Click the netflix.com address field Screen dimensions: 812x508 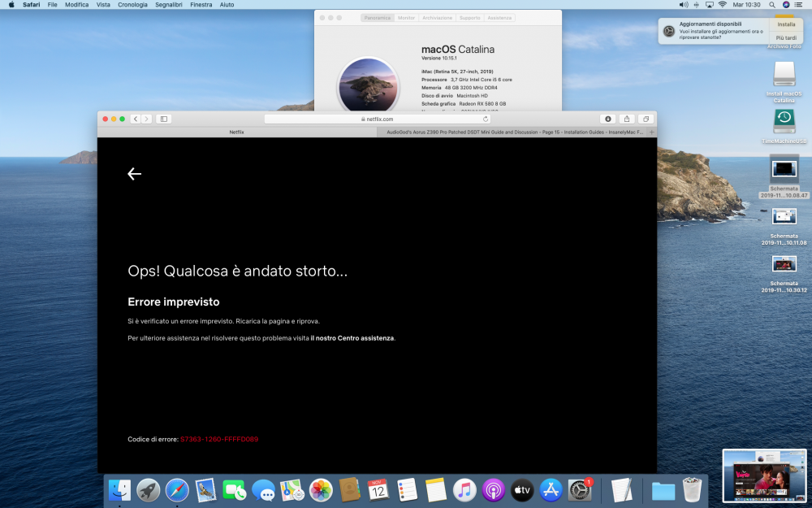[377, 119]
